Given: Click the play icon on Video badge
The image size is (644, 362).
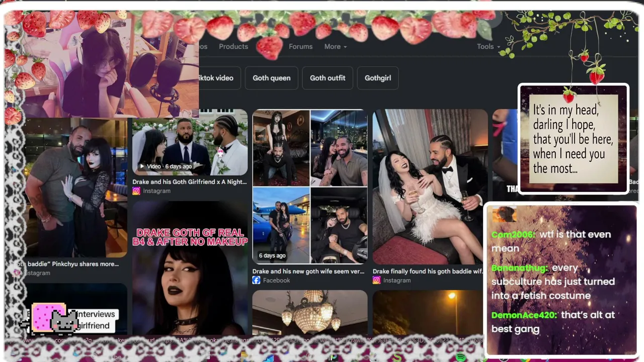Looking at the screenshot, I should (x=142, y=166).
